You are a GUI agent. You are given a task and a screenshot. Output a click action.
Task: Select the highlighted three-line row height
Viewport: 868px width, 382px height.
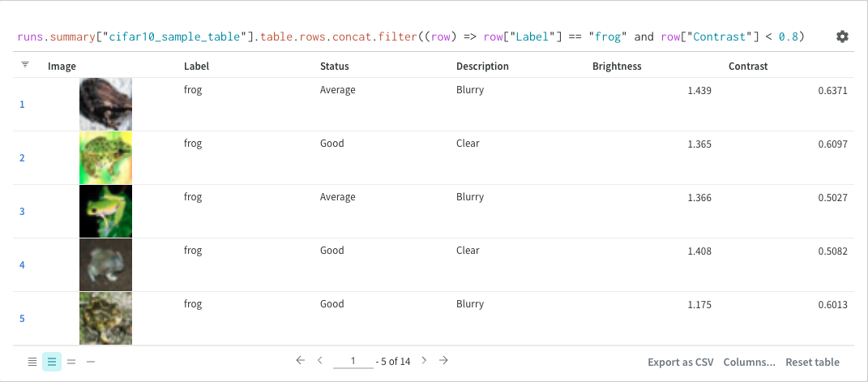[52, 362]
